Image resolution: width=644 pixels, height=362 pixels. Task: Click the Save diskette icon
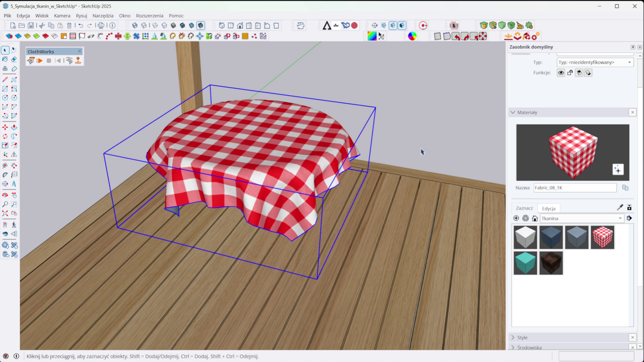coord(31,25)
